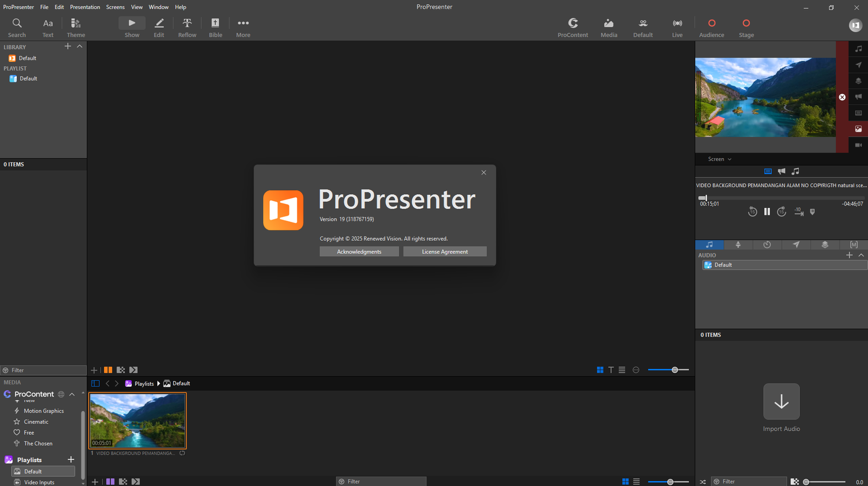Viewport: 868px width, 486px height.
Task: Toggle the Stage screen output
Action: 746,28
